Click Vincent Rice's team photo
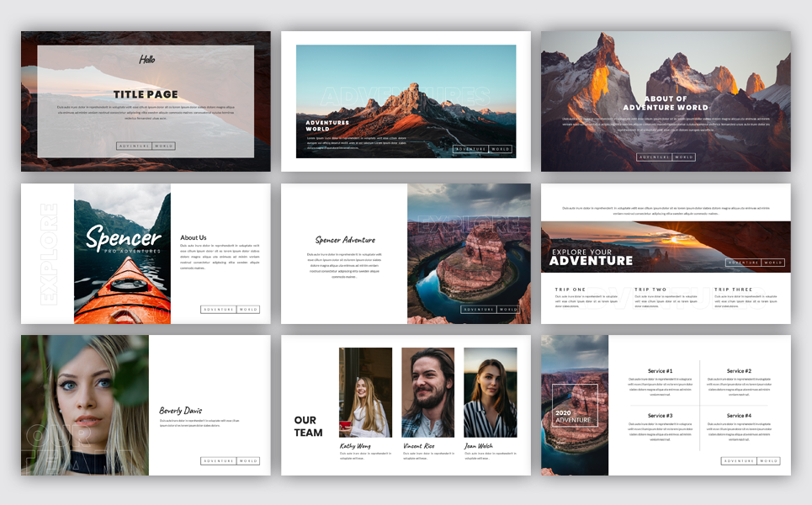 427,392
